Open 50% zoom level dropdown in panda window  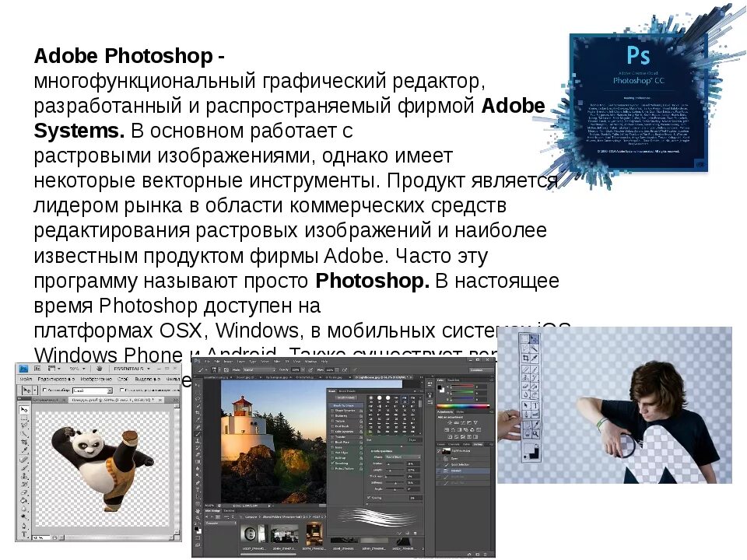[77, 369]
